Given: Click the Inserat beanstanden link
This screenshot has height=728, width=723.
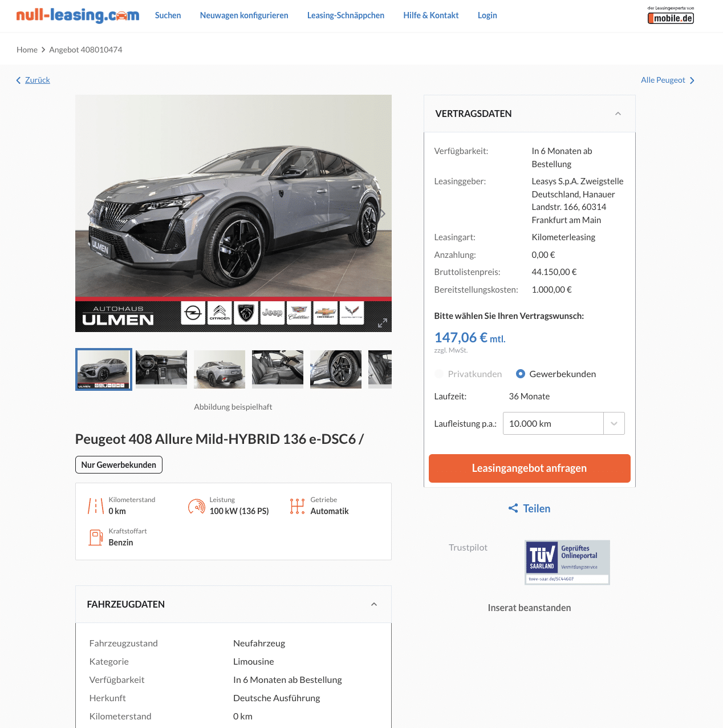Looking at the screenshot, I should click(529, 608).
